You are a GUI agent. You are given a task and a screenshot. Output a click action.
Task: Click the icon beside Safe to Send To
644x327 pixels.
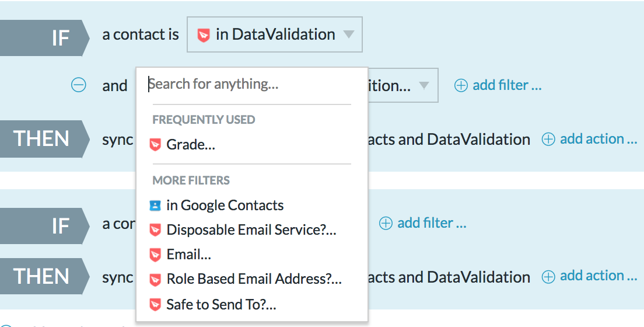pyautogui.click(x=155, y=305)
